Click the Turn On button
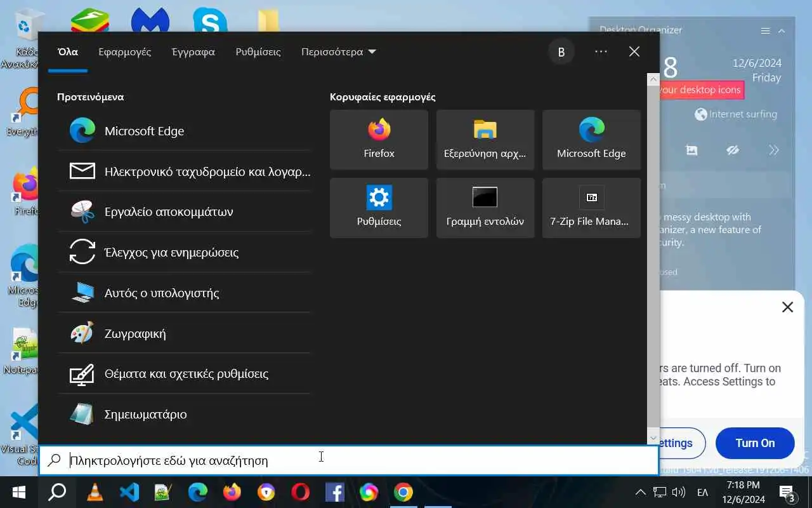Image resolution: width=812 pixels, height=508 pixels. [755, 443]
